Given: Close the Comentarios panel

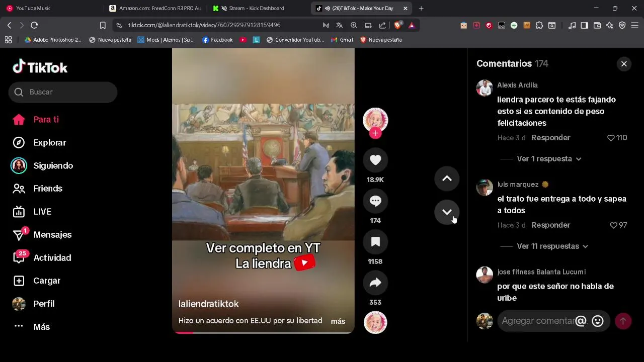Looking at the screenshot, I should pyautogui.click(x=624, y=64).
